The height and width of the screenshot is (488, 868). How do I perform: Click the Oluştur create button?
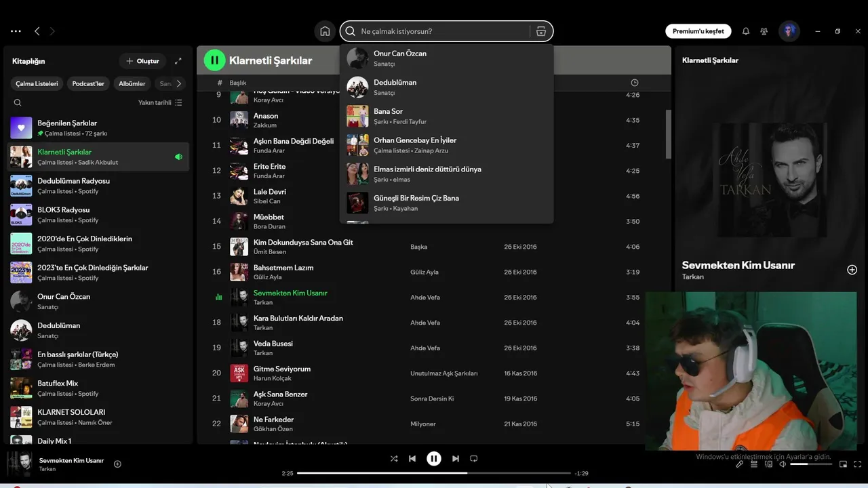(x=142, y=61)
